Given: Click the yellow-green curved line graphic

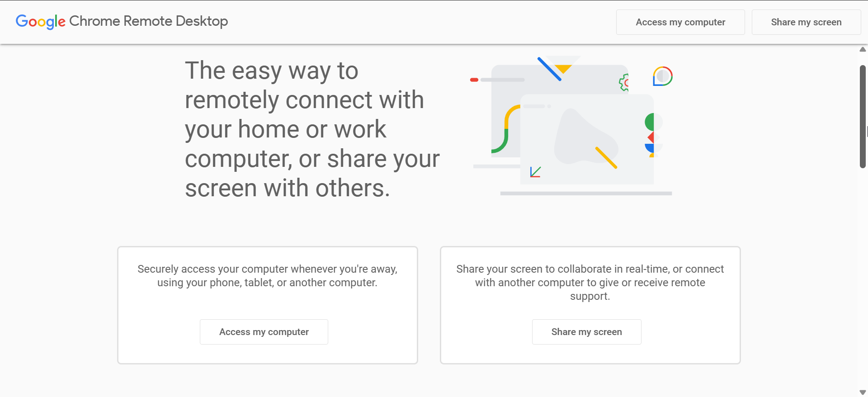Looking at the screenshot, I should 506,129.
